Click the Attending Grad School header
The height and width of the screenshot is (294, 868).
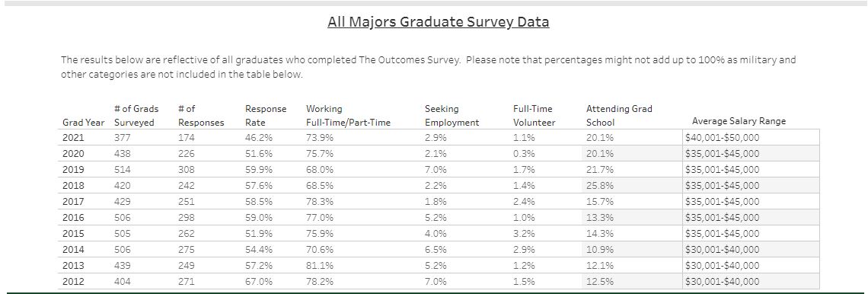[x=619, y=116]
